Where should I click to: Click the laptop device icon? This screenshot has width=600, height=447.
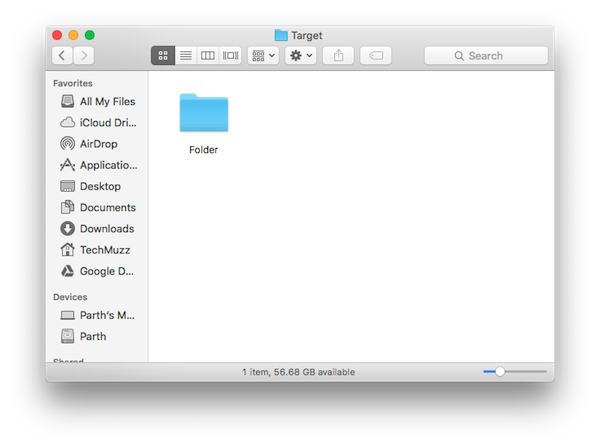point(67,315)
